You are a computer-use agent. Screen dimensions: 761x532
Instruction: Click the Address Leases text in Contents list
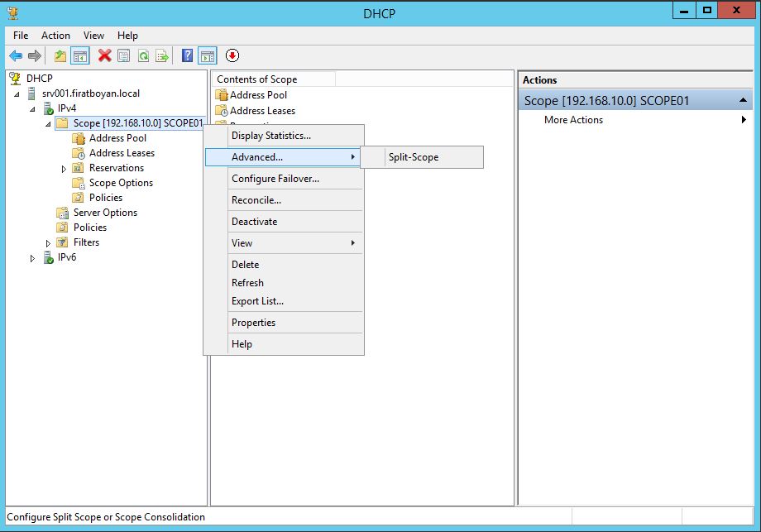(262, 111)
